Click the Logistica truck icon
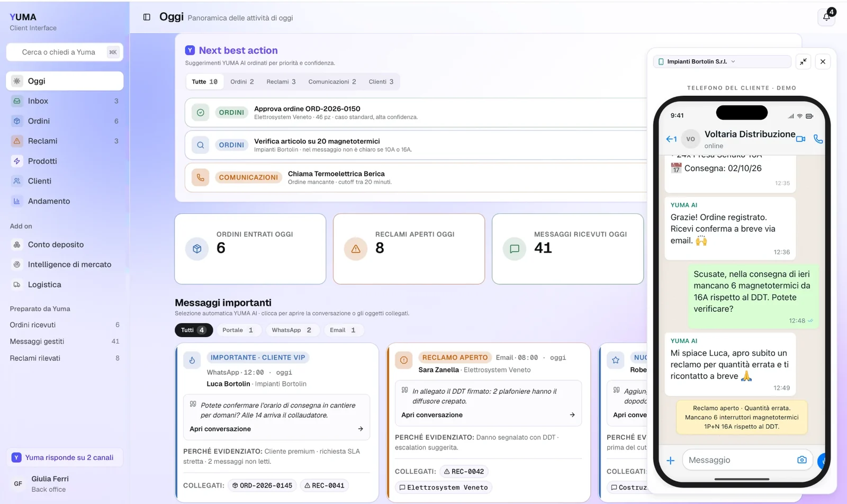The image size is (847, 504). [17, 284]
